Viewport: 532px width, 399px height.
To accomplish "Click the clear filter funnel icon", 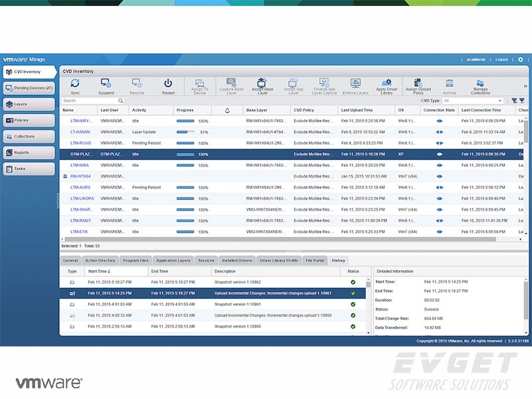I will 514,101.
